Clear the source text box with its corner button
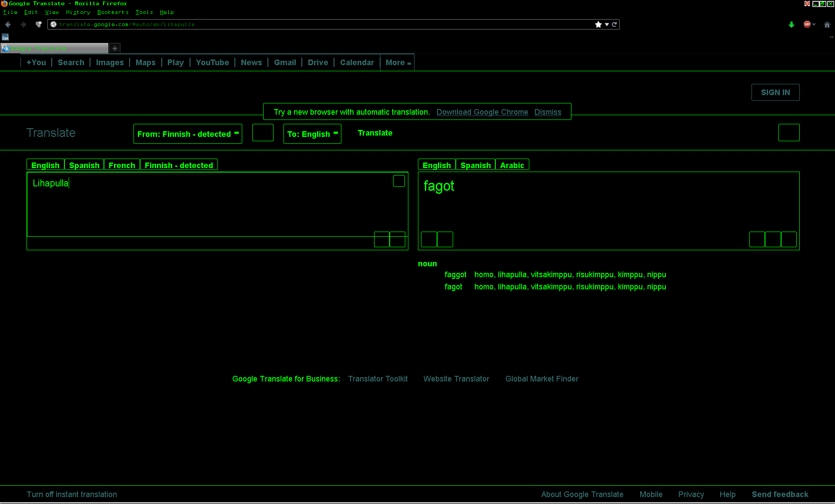835x504 pixels. click(399, 181)
